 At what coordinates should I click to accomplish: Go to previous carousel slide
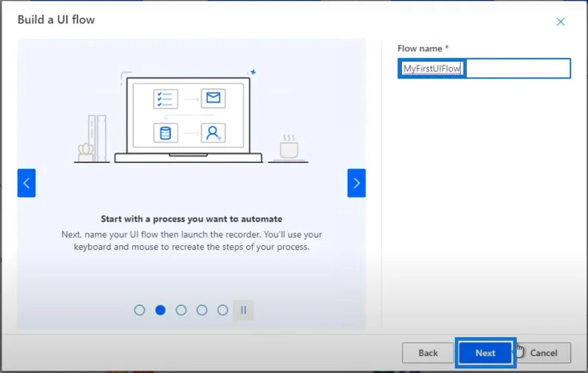[x=26, y=183]
